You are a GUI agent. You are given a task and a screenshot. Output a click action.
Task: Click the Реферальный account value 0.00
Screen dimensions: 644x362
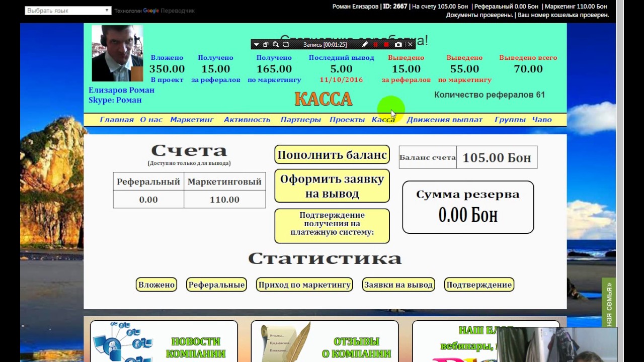pos(148,200)
